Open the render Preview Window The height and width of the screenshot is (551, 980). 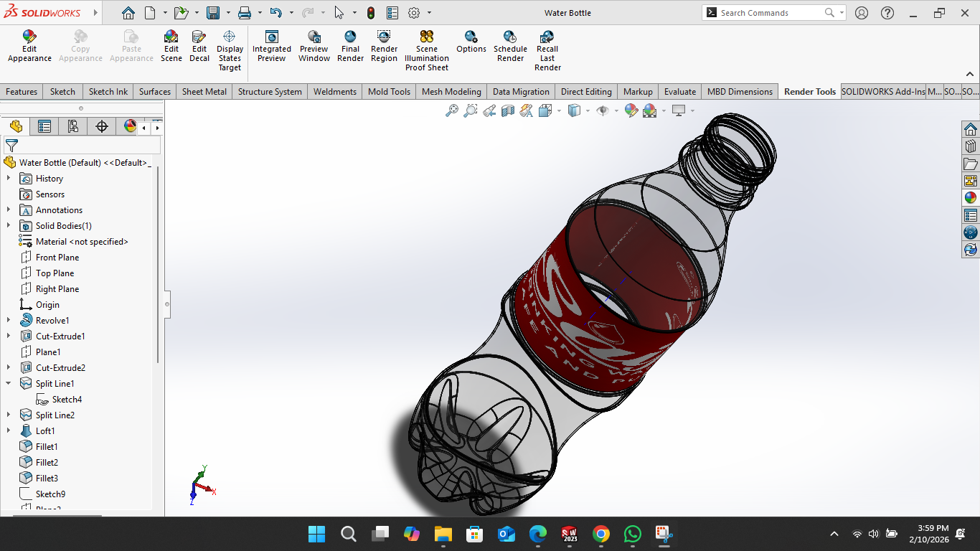[314, 47]
